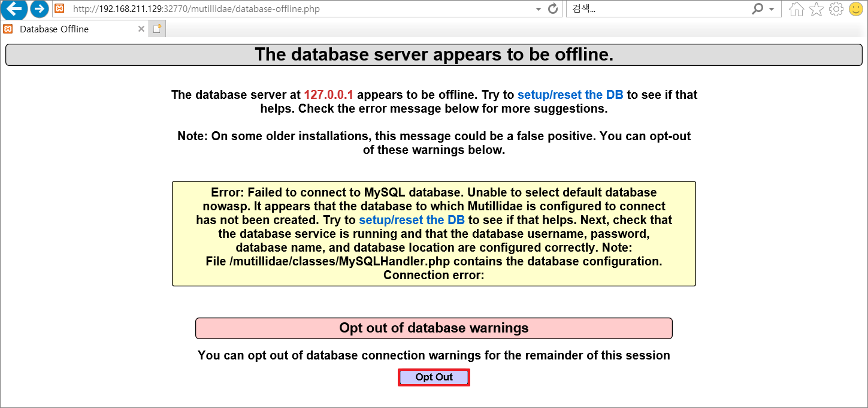Viewport: 868px width, 408px height.
Task: Click 'The database server appears to be offline.' heading
Action: 434,55
